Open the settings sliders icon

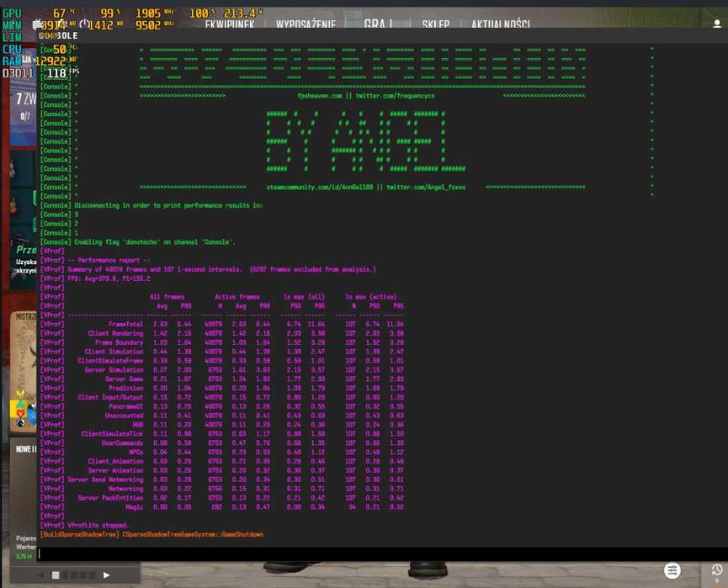672,570
